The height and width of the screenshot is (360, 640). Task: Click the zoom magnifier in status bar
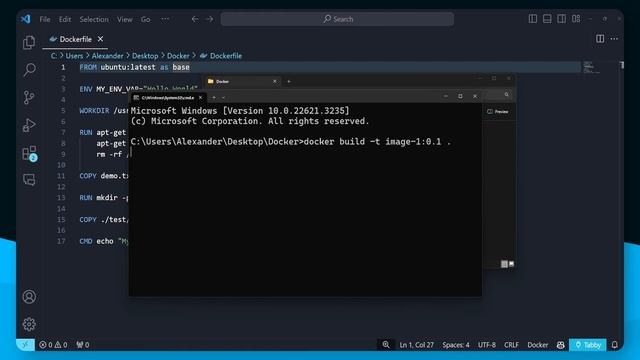(x=386, y=345)
